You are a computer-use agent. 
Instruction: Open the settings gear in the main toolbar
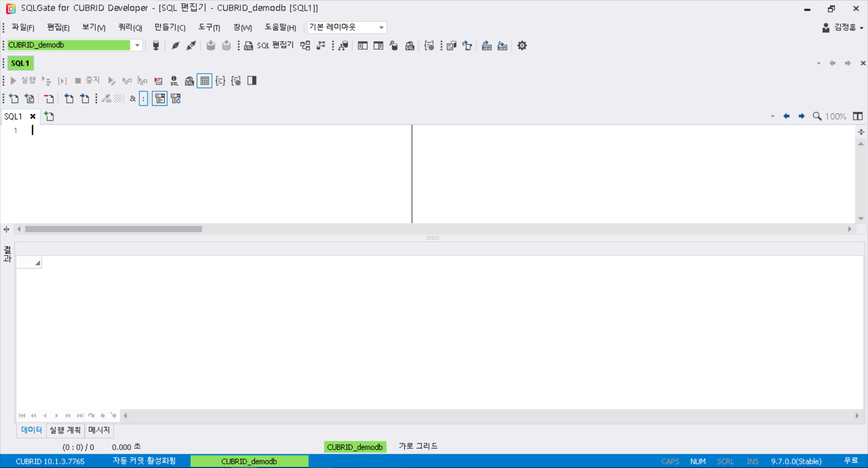[522, 46]
